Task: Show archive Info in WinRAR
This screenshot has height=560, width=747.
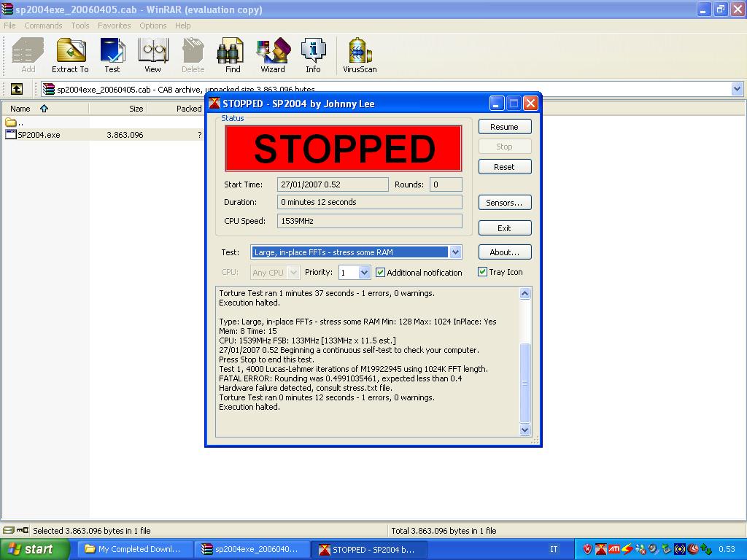Action: [x=313, y=55]
